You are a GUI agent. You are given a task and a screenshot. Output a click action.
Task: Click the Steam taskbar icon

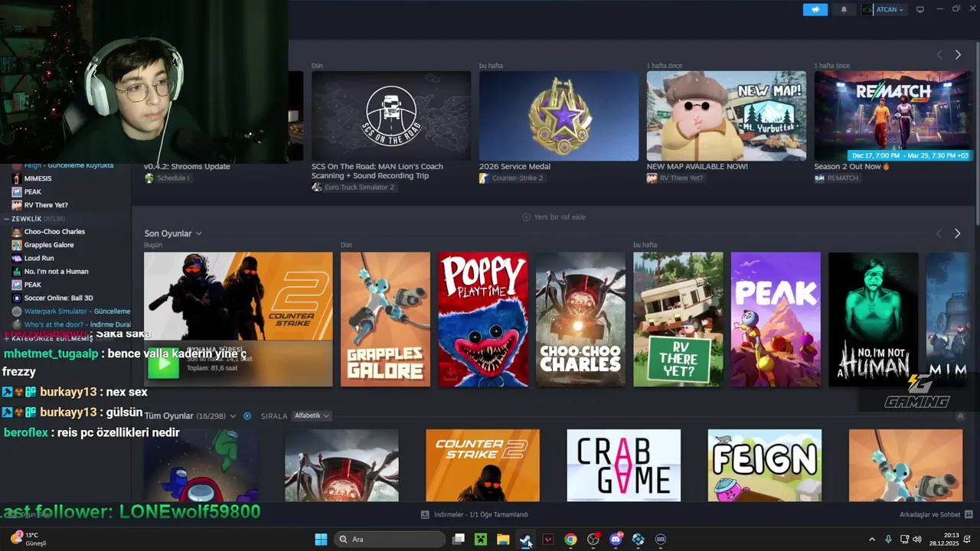(525, 539)
